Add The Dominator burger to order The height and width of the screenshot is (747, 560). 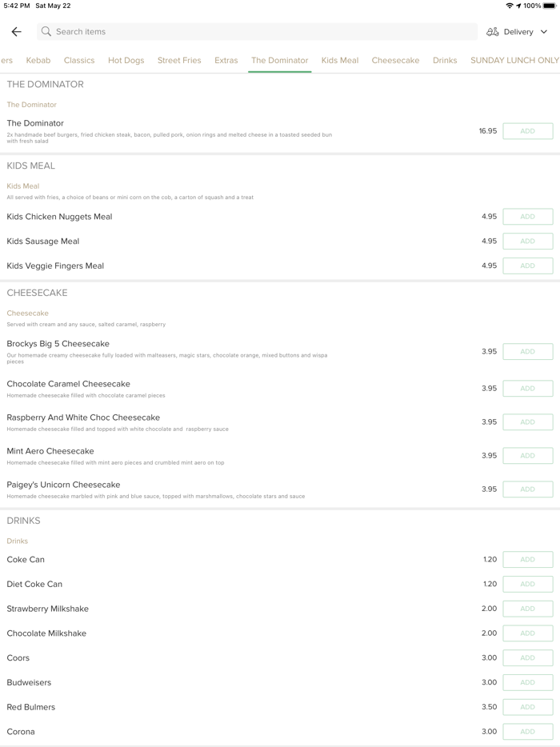point(527,131)
